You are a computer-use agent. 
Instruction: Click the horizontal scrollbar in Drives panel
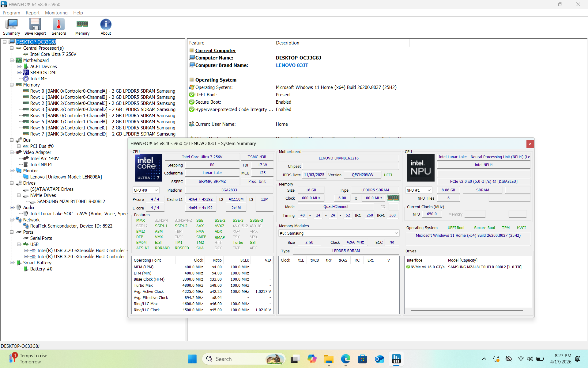pyautogui.click(x=467, y=310)
